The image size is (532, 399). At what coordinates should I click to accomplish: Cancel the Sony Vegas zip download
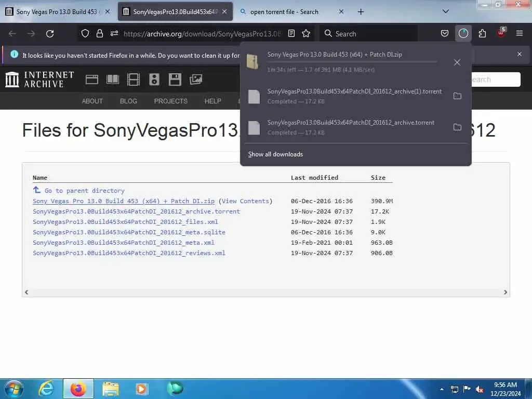point(457,62)
